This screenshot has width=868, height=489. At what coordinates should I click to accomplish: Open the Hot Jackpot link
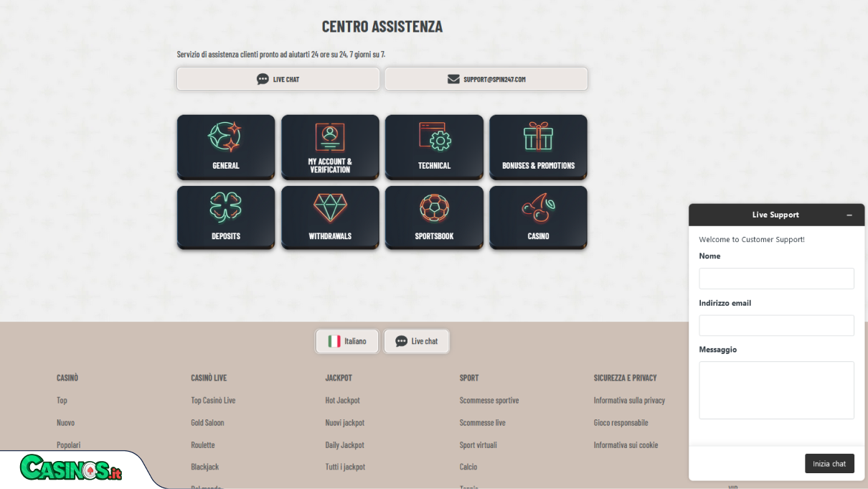click(342, 400)
